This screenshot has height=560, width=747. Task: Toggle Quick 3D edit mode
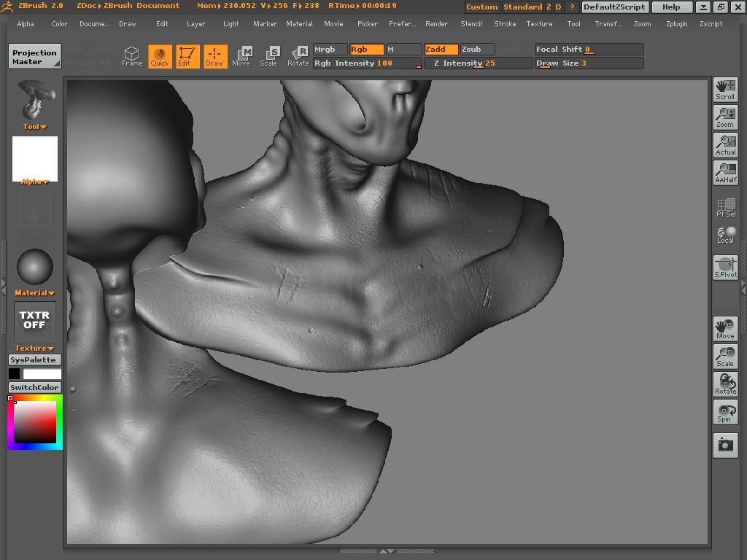tap(160, 56)
